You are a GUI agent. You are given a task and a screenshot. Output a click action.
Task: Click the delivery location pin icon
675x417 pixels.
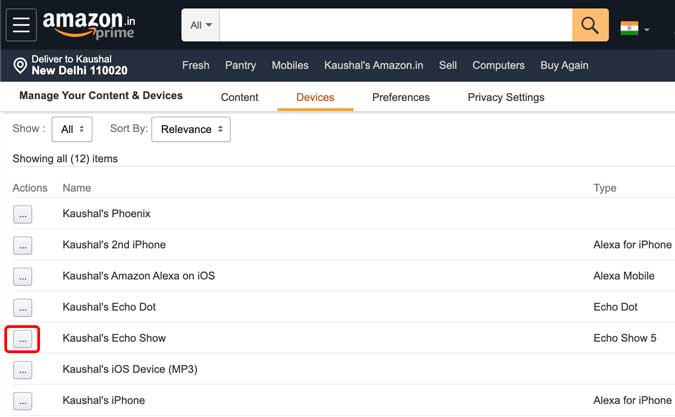point(19,66)
